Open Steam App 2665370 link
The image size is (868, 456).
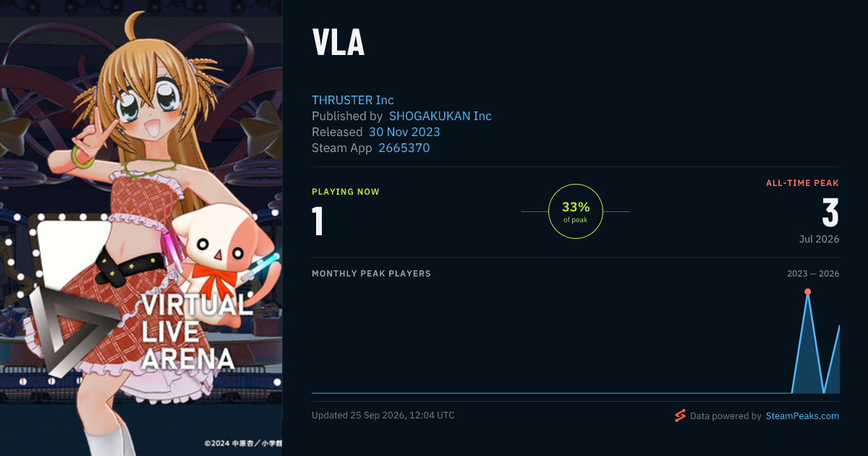pos(404,148)
